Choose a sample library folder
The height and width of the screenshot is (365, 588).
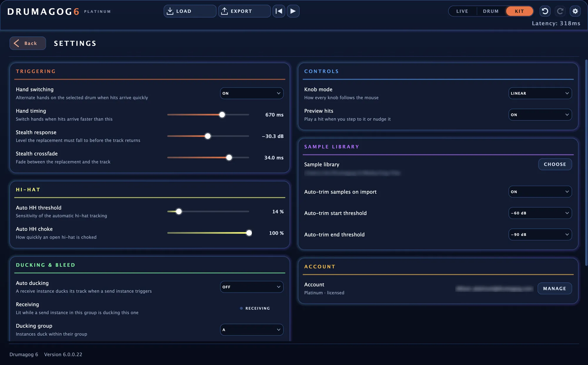(x=555, y=164)
